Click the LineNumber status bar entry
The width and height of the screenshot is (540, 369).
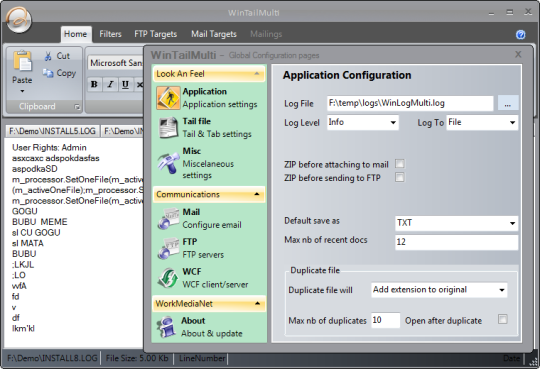202,358
